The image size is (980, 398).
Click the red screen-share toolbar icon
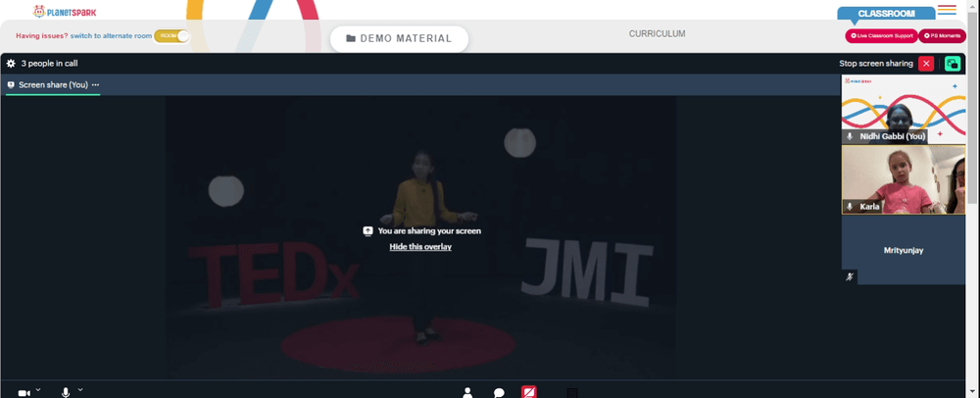click(x=529, y=392)
